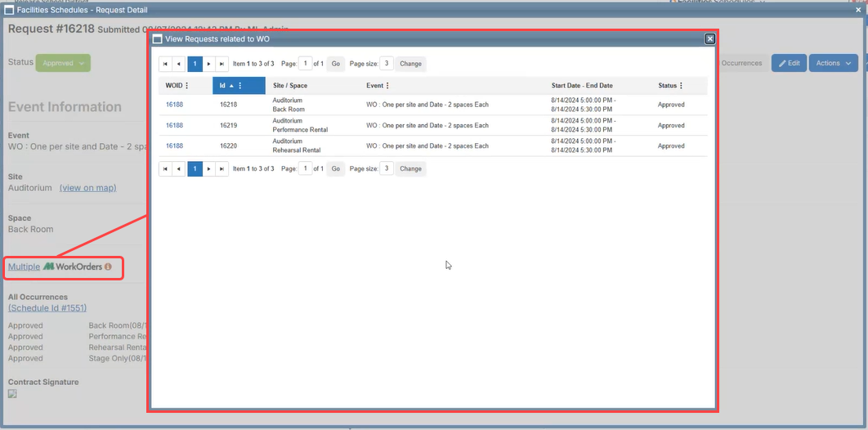Go to first page in top pager
Viewport: 868px width, 430px height.
click(165, 64)
